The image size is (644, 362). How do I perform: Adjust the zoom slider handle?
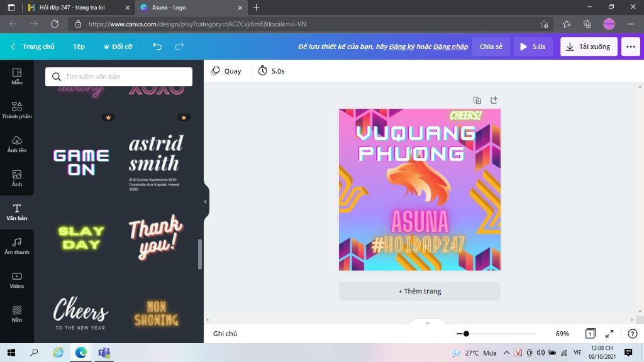(466, 334)
